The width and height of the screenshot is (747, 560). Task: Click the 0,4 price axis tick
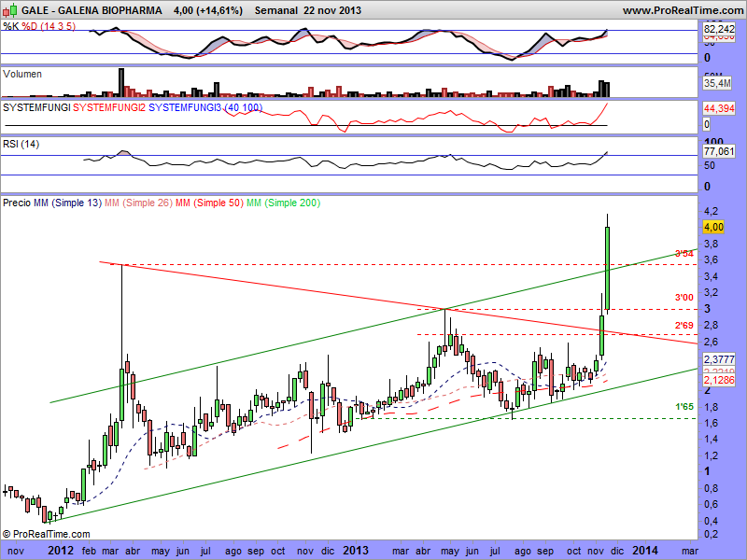coord(711,521)
